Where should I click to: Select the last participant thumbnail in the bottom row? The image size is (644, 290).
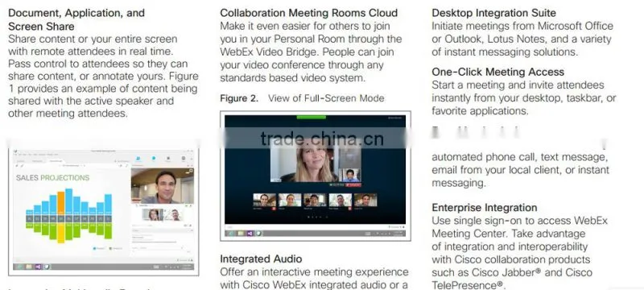[x=365, y=200]
